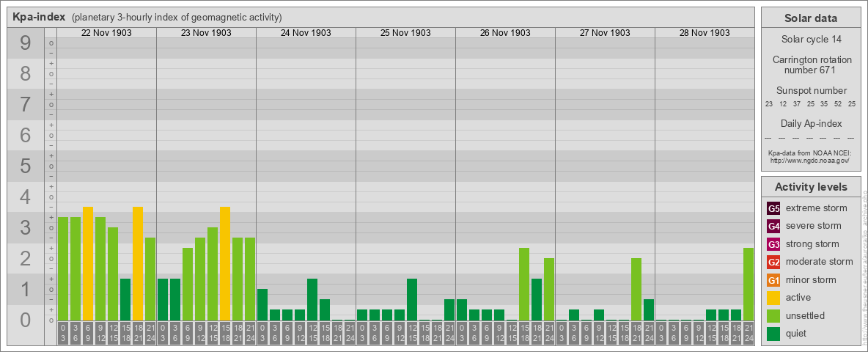
Task: Click the yellow 15-18h bar on 23 Nov
Action: click(225, 263)
